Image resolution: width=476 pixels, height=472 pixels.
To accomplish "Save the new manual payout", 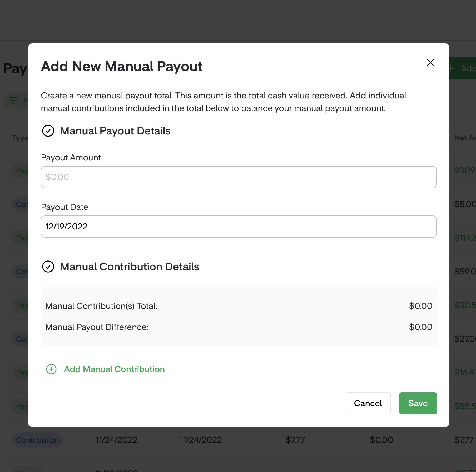I will pos(418,403).
